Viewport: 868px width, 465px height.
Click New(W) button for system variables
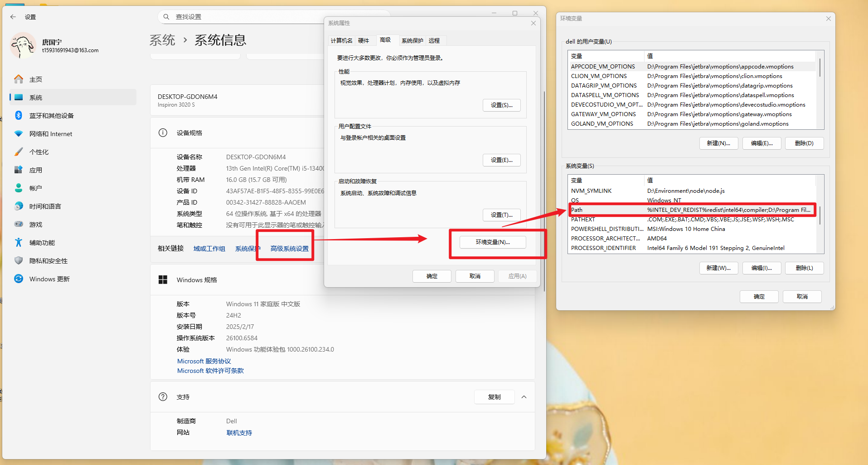[x=718, y=268]
